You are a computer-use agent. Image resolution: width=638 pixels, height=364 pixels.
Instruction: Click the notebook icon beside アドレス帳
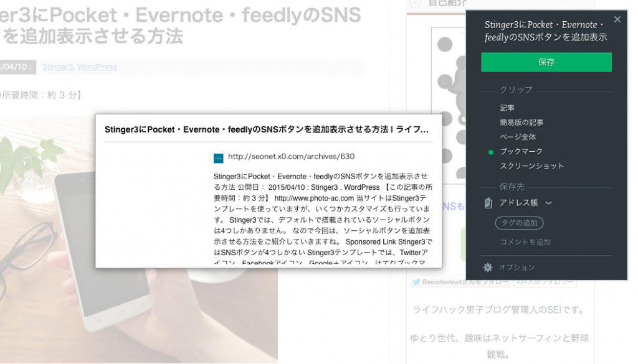click(x=488, y=202)
